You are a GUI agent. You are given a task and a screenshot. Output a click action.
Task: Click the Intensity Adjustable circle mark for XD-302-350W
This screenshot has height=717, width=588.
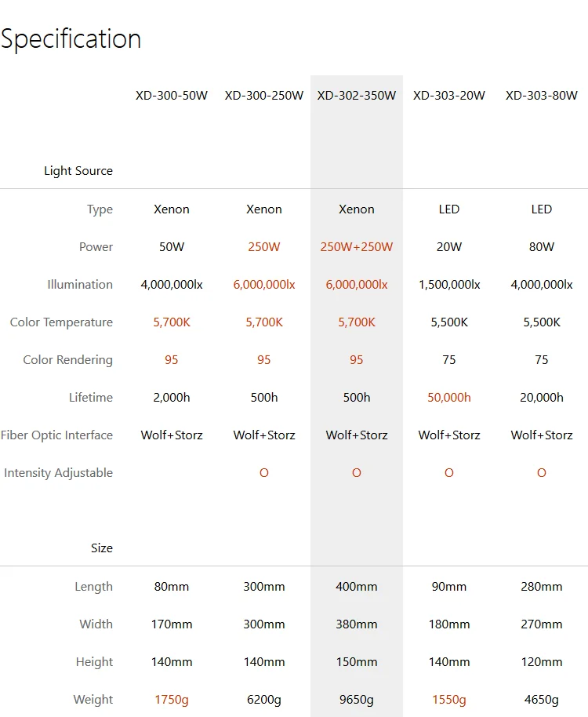(x=357, y=473)
